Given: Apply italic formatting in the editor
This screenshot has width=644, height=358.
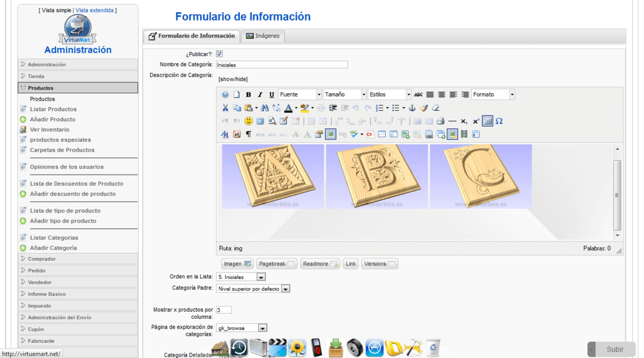Looking at the screenshot, I should pyautogui.click(x=259, y=94).
